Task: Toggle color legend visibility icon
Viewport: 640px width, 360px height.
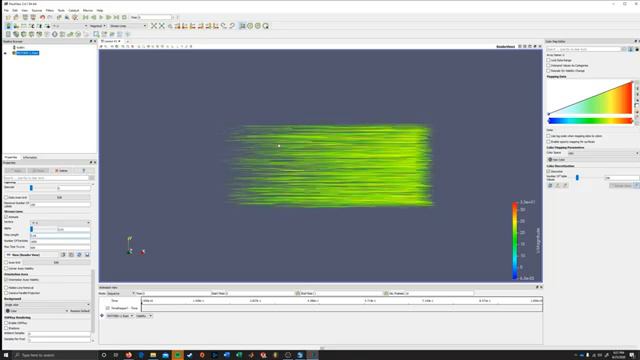Action: click(x=8, y=26)
